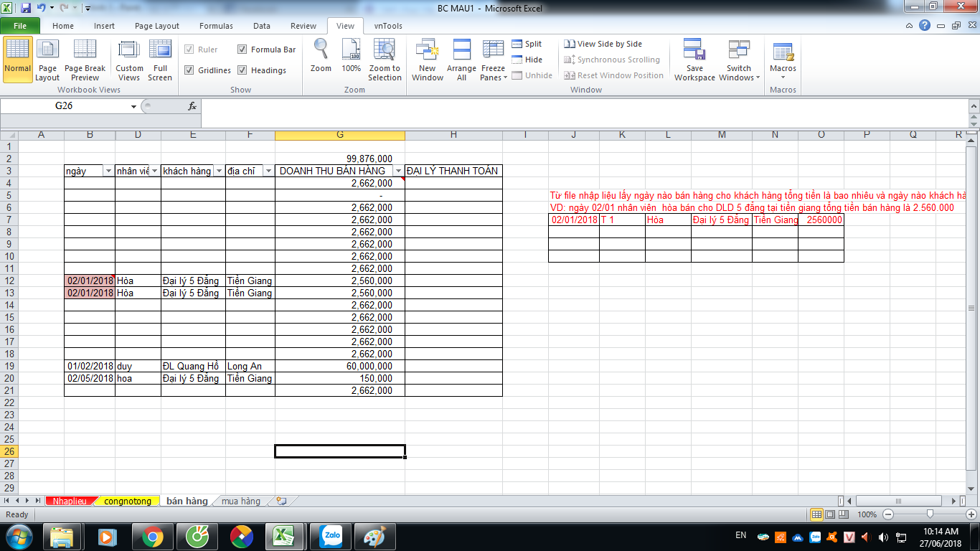Click Zoom to Selection icon

pos(385,50)
